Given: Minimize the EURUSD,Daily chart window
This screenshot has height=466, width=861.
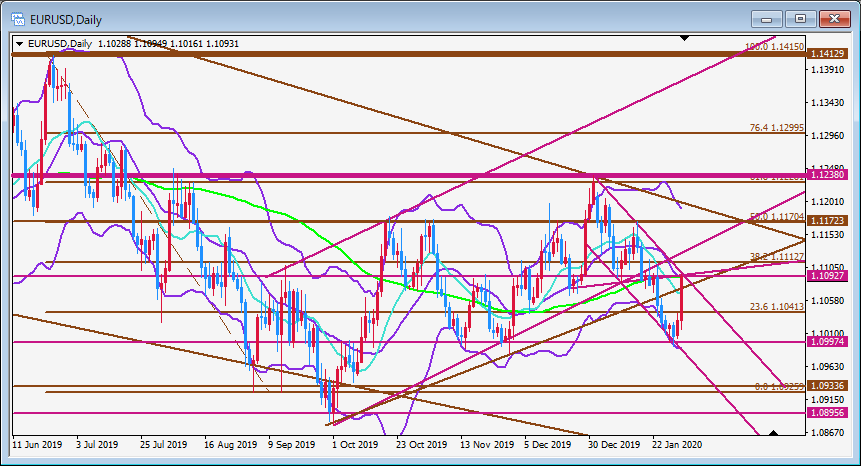Looking at the screenshot, I should tap(767, 19).
